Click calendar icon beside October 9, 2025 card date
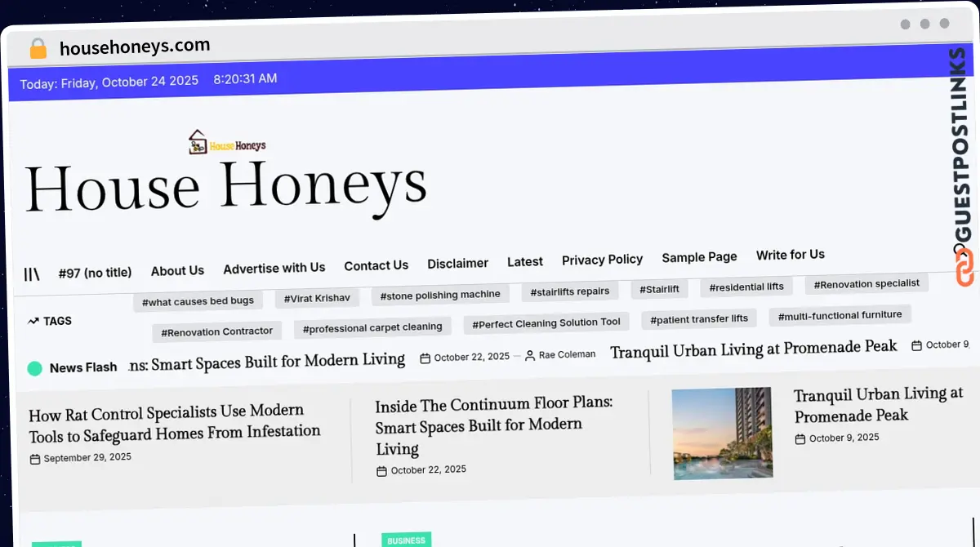The image size is (980, 547). pos(800,439)
